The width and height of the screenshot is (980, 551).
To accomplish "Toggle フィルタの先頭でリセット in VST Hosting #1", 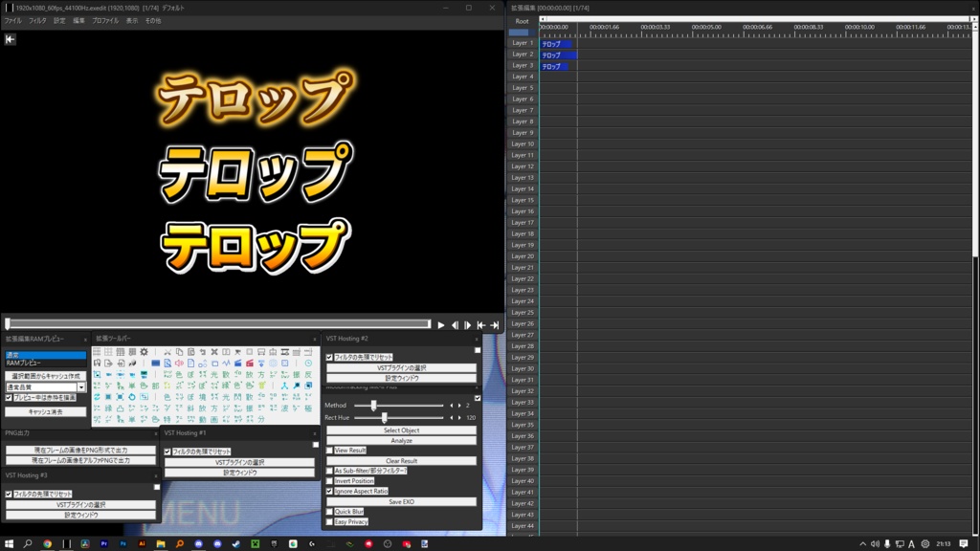I will tap(167, 452).
